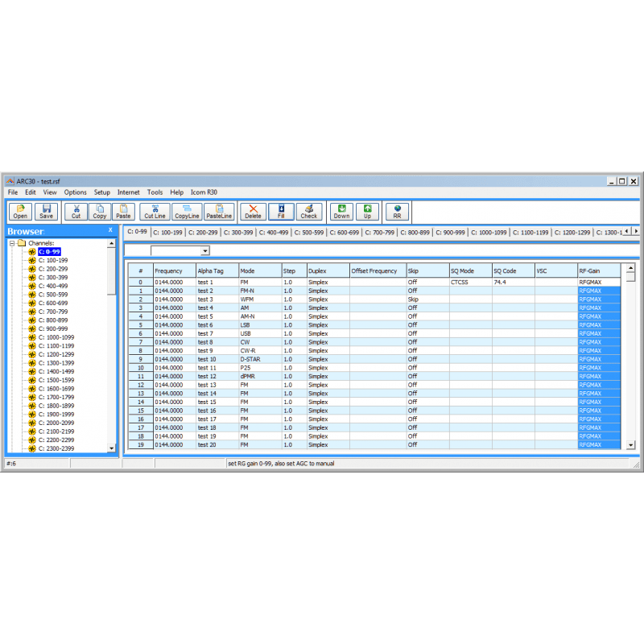Click the Check toolbar icon

[x=309, y=212]
